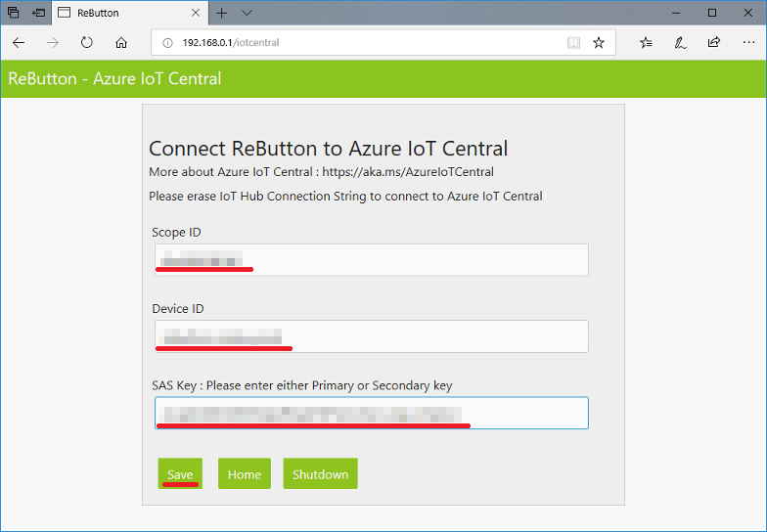Set these tabs aside icon

[39, 13]
